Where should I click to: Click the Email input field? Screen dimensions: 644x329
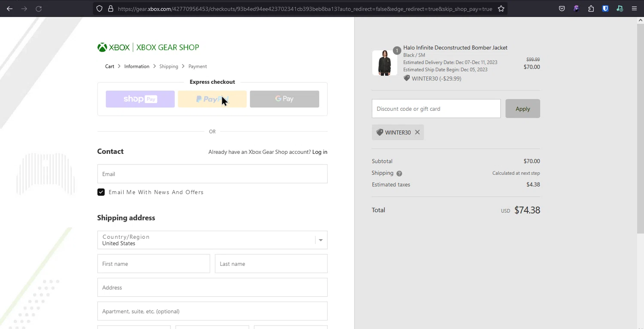click(212, 174)
